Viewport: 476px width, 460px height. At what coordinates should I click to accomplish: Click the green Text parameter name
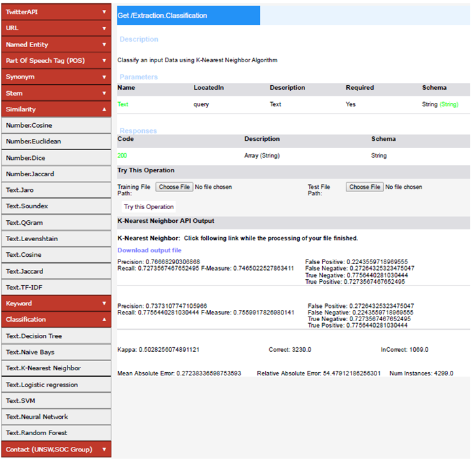[x=123, y=104]
